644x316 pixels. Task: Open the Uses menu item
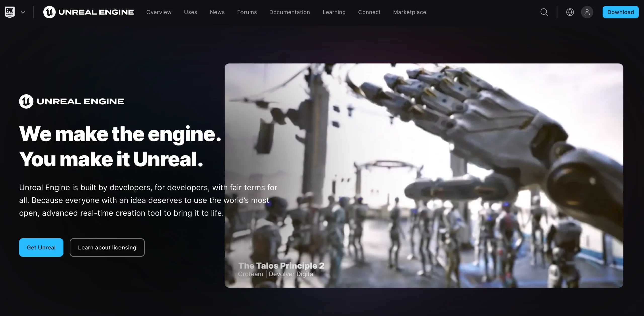tap(190, 12)
